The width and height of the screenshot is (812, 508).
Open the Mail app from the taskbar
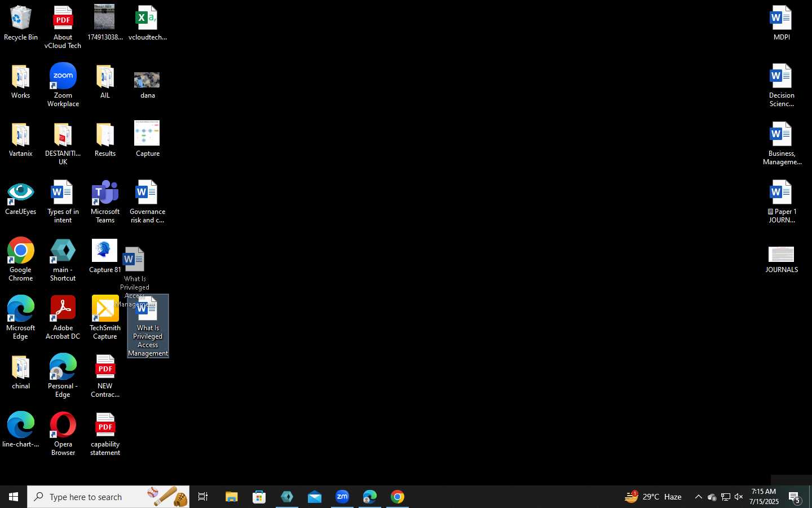pos(315,497)
